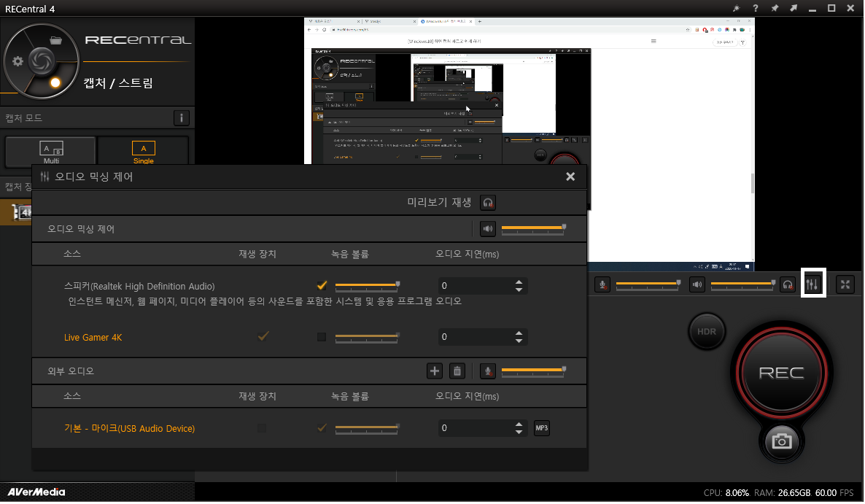The width and height of the screenshot is (865, 504).
Task: Start recording with the REC button
Action: [x=782, y=373]
